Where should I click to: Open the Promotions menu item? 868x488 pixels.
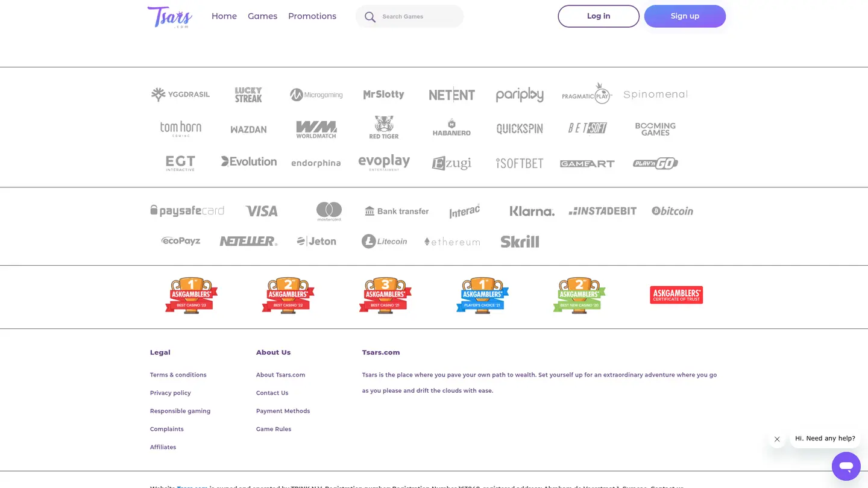312,16
